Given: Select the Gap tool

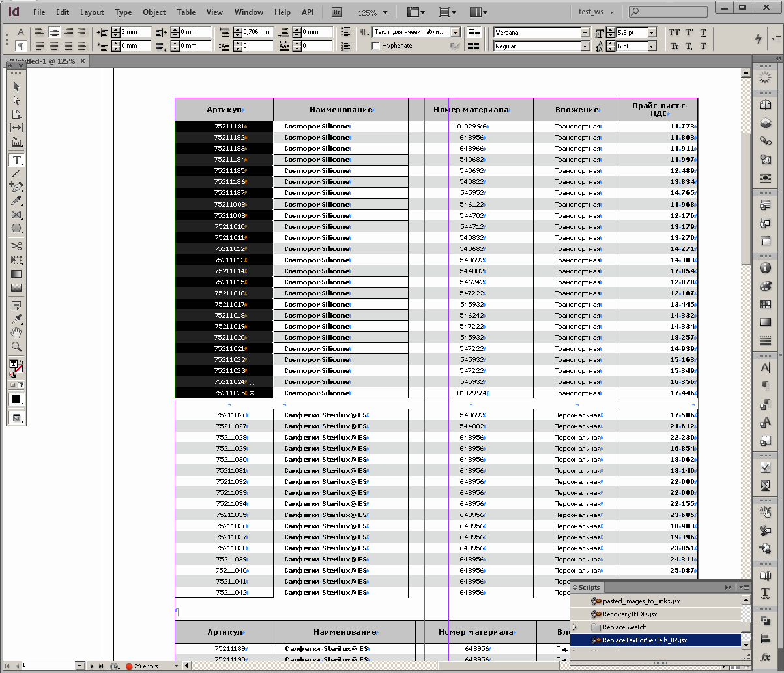Looking at the screenshot, I should tap(16, 128).
